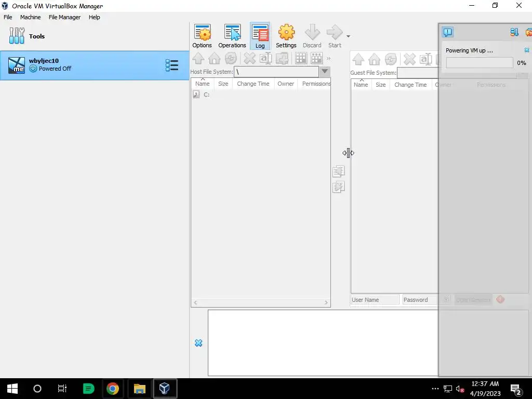The width and height of the screenshot is (532, 399).
Task: Open the Windows Start menu
Action: 12,389
